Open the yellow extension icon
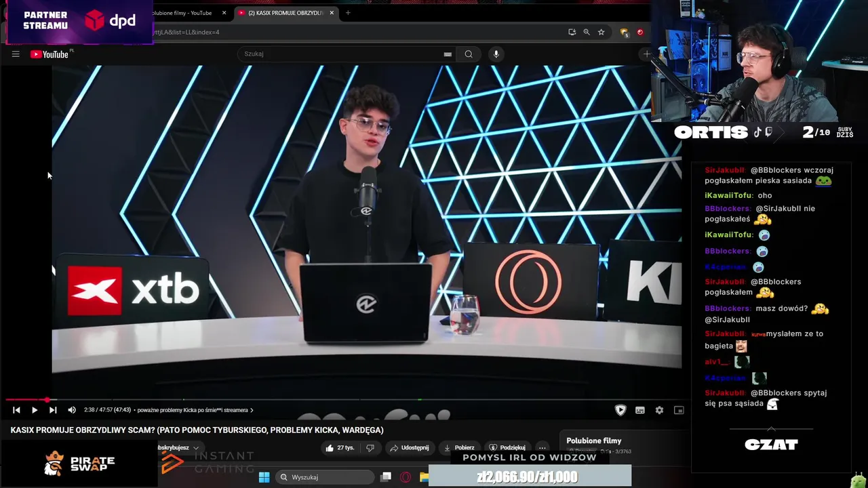868x488 pixels. click(x=624, y=32)
